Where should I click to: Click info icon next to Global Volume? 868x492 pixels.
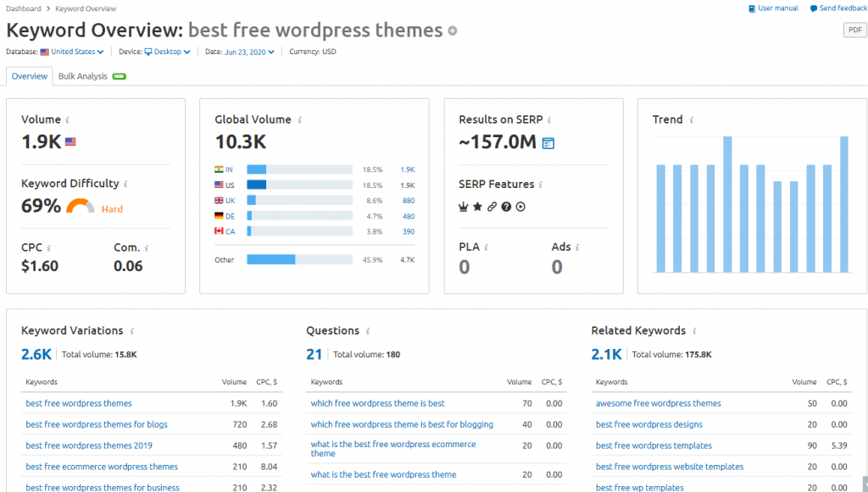[x=300, y=120]
